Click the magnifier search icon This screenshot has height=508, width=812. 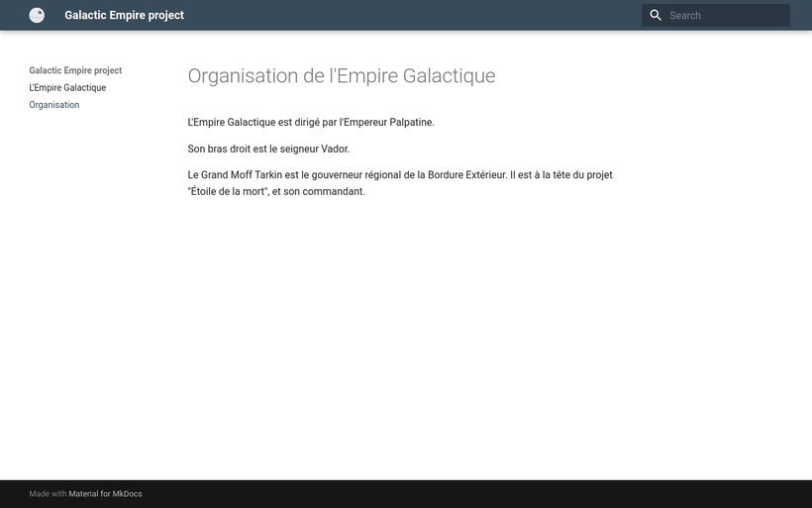click(x=656, y=15)
